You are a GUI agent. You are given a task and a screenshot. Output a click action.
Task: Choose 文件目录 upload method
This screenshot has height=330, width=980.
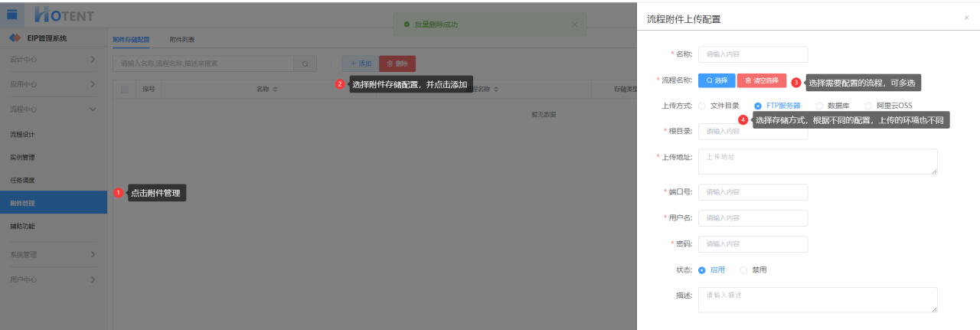(718, 106)
